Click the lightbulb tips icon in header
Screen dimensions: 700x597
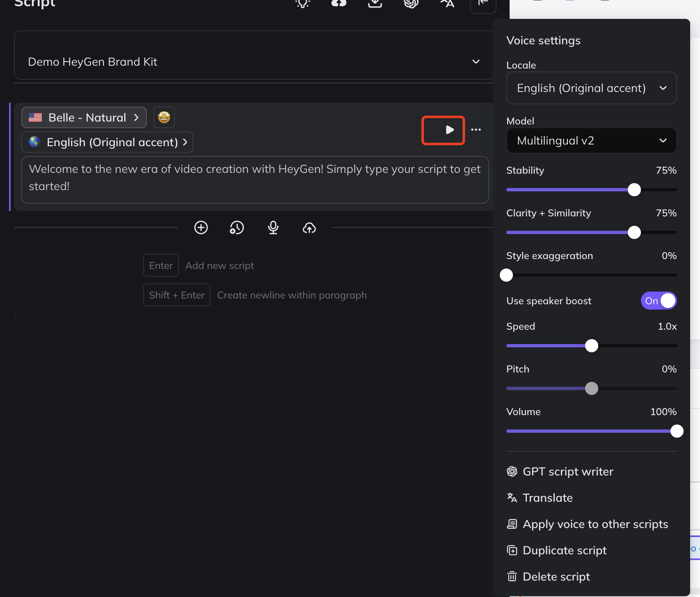coord(303,3)
